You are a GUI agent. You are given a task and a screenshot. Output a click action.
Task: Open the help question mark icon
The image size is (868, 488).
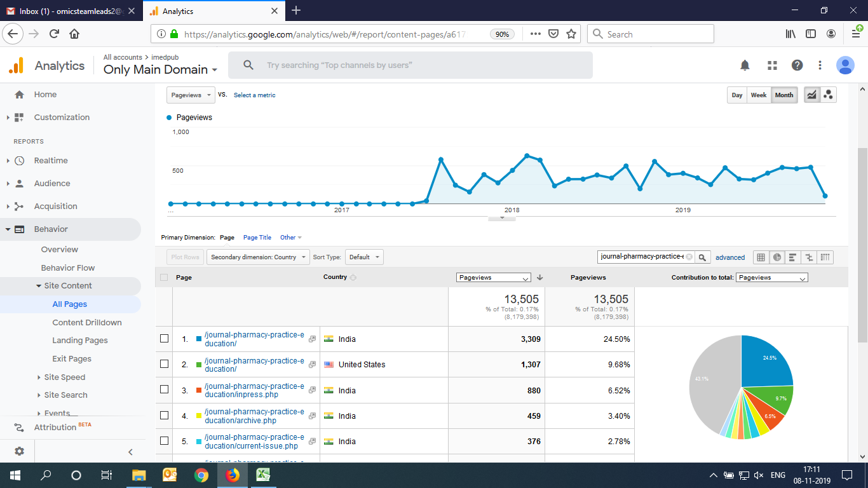797,65
